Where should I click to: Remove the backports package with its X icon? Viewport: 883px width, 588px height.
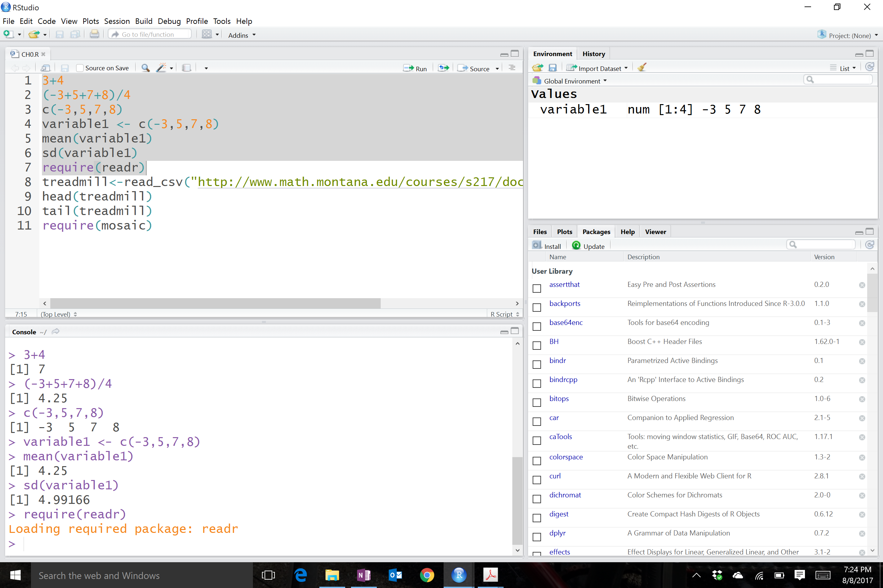pos(862,304)
